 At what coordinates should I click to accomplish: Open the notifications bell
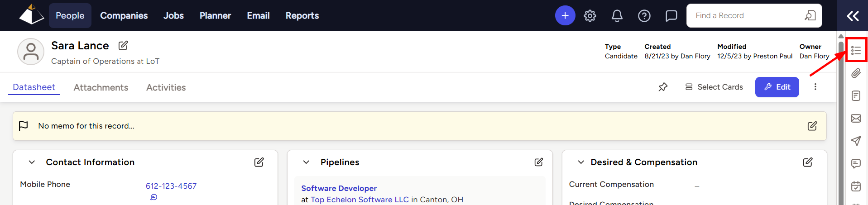[617, 16]
